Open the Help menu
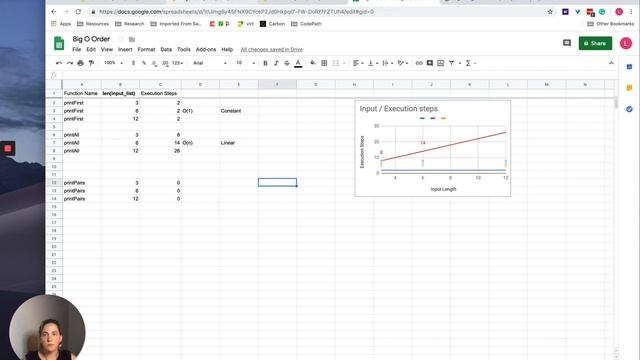The width and height of the screenshot is (640, 360). [x=227, y=49]
